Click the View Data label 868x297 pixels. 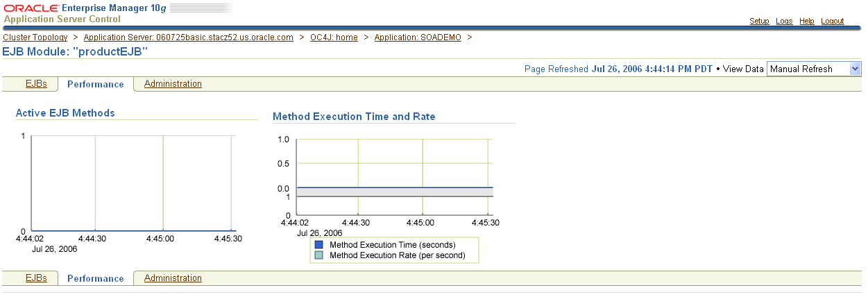(743, 69)
